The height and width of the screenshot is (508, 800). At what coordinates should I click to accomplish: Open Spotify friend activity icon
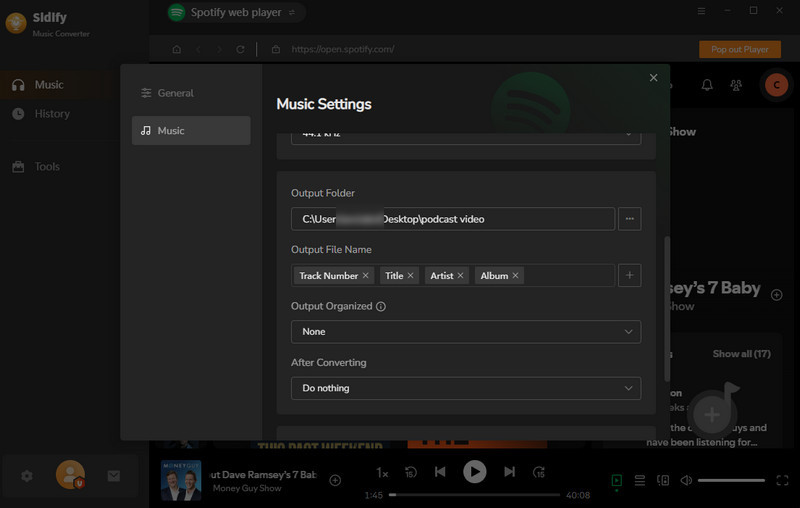[736, 85]
